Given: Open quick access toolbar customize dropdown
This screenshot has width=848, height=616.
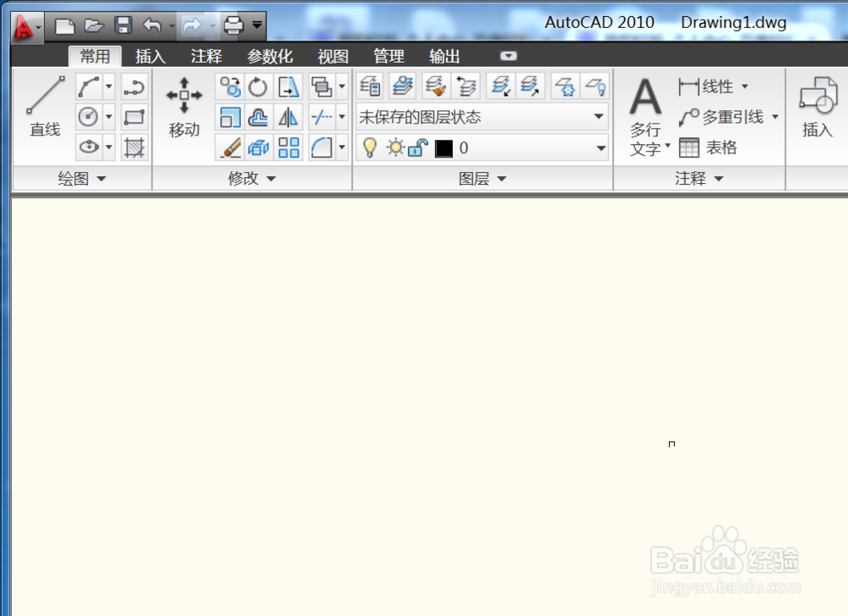Looking at the screenshot, I should point(258,25).
